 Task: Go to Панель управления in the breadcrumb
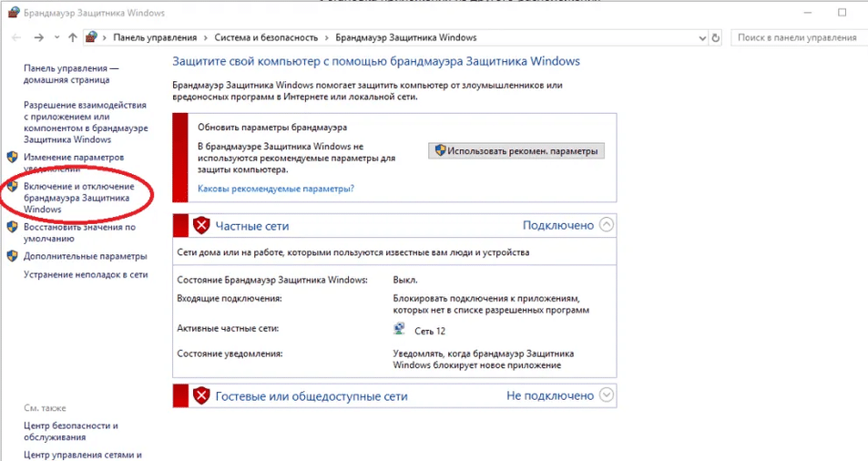pos(155,37)
